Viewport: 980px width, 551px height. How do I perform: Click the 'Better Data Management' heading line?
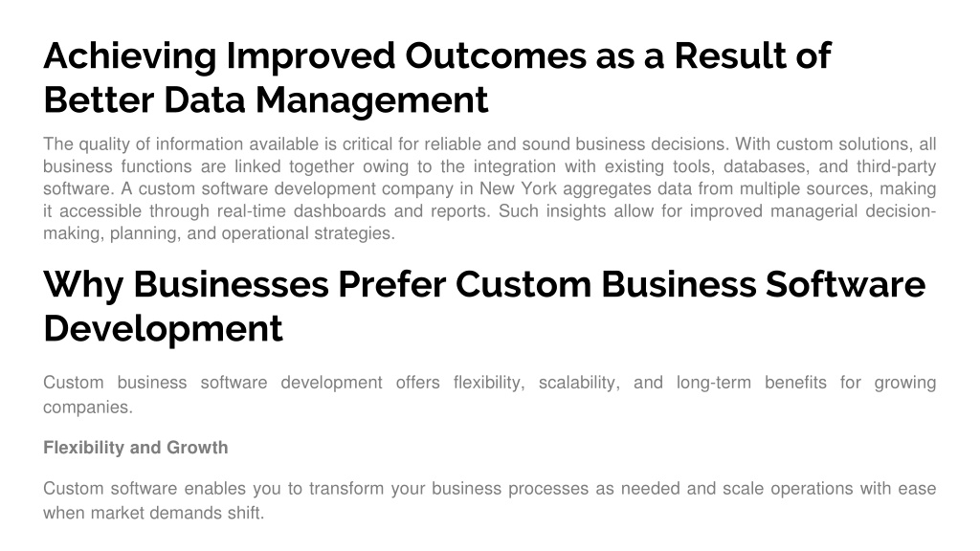tap(266, 99)
